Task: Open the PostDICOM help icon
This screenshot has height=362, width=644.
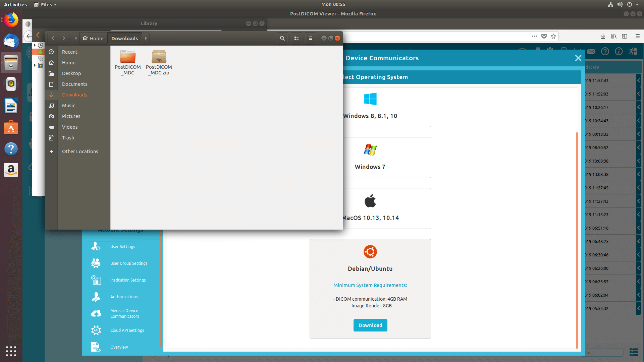Action: pos(605,51)
